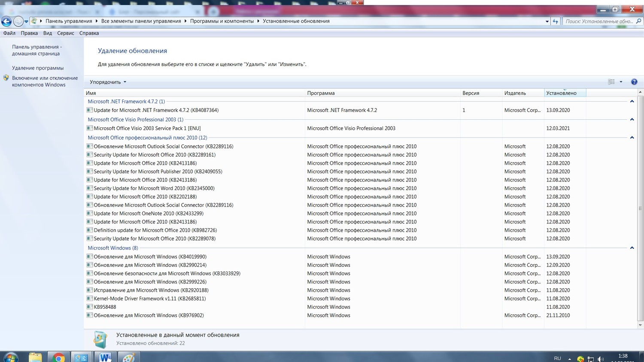Click the icon of Word 2010 KB2345000 update
644x362 pixels.
[x=90, y=188]
